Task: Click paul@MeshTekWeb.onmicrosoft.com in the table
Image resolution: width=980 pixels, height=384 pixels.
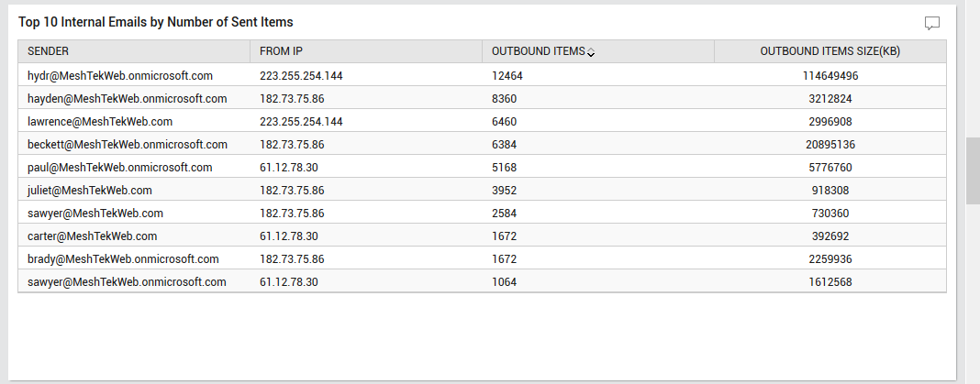Action: pyautogui.click(x=120, y=168)
